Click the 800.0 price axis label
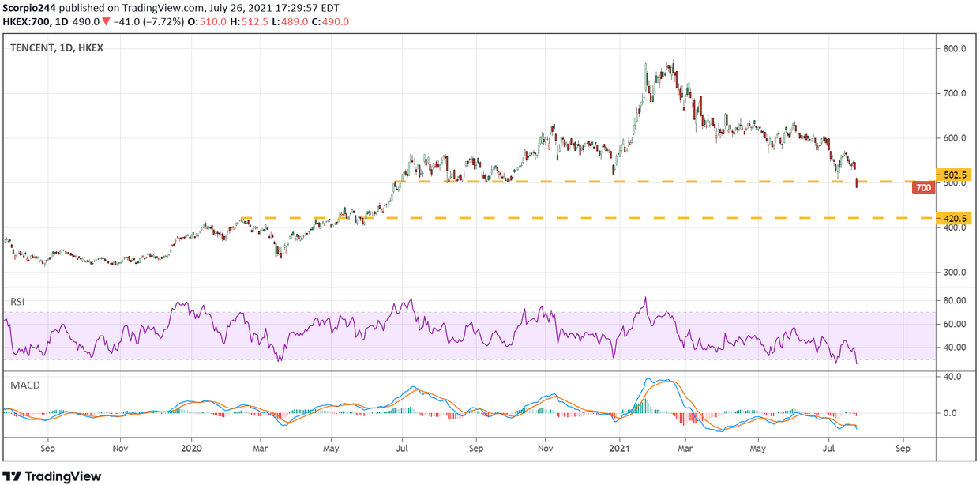Viewport: 980px width, 485px height. (x=956, y=49)
